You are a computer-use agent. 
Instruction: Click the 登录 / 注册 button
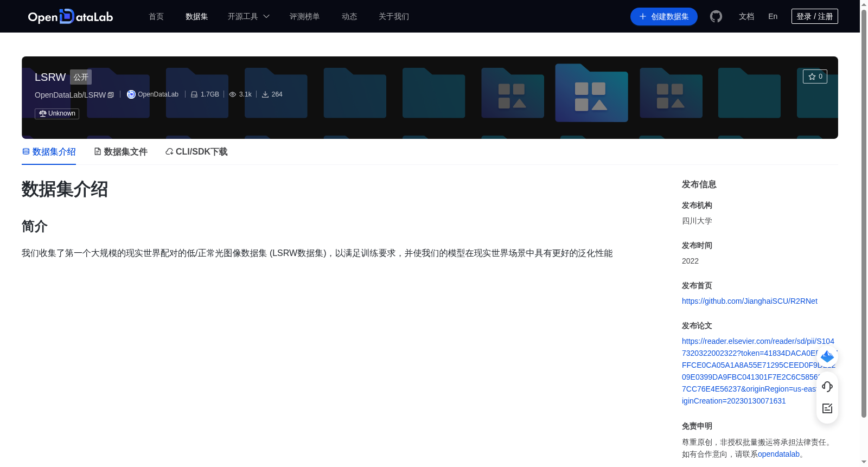pos(815,16)
